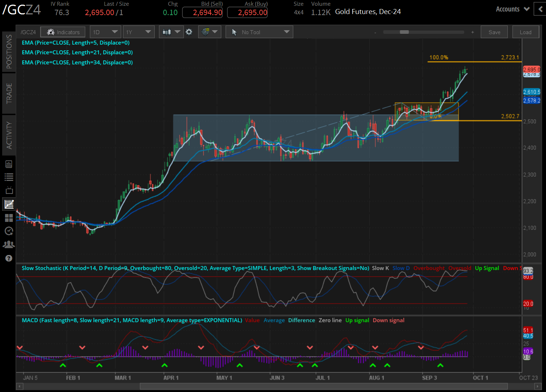Open the Indicators studies panel
The image size is (546, 392).
[63, 32]
